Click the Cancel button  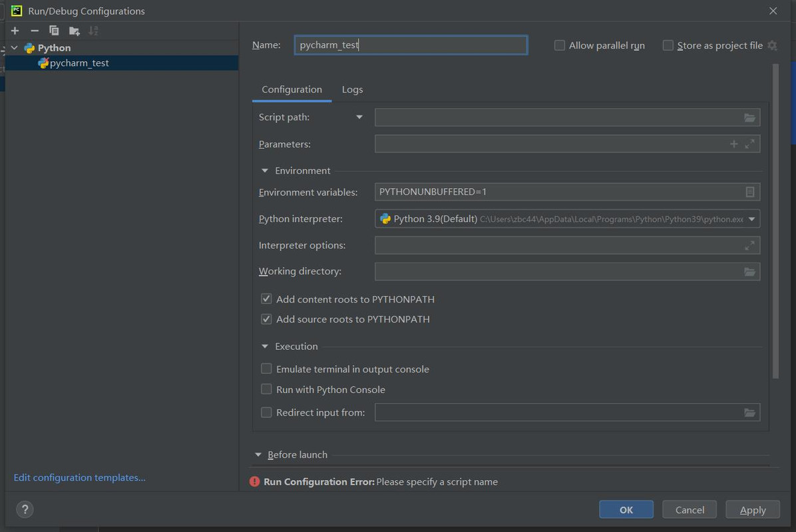pyautogui.click(x=690, y=509)
